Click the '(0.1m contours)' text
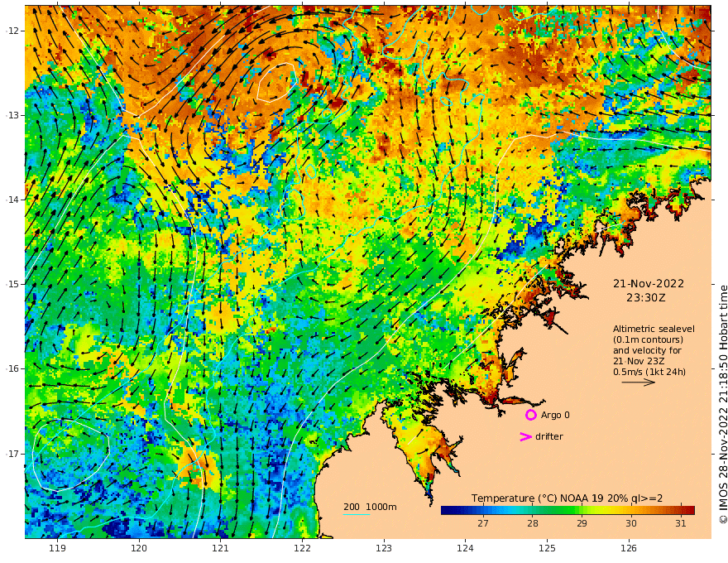This screenshot has width=728, height=563. [648, 339]
